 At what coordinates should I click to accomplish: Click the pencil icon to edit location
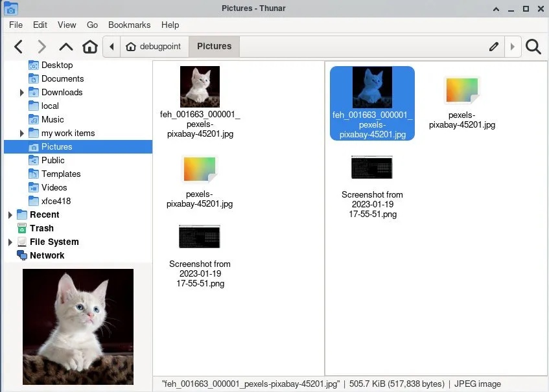[x=494, y=47]
